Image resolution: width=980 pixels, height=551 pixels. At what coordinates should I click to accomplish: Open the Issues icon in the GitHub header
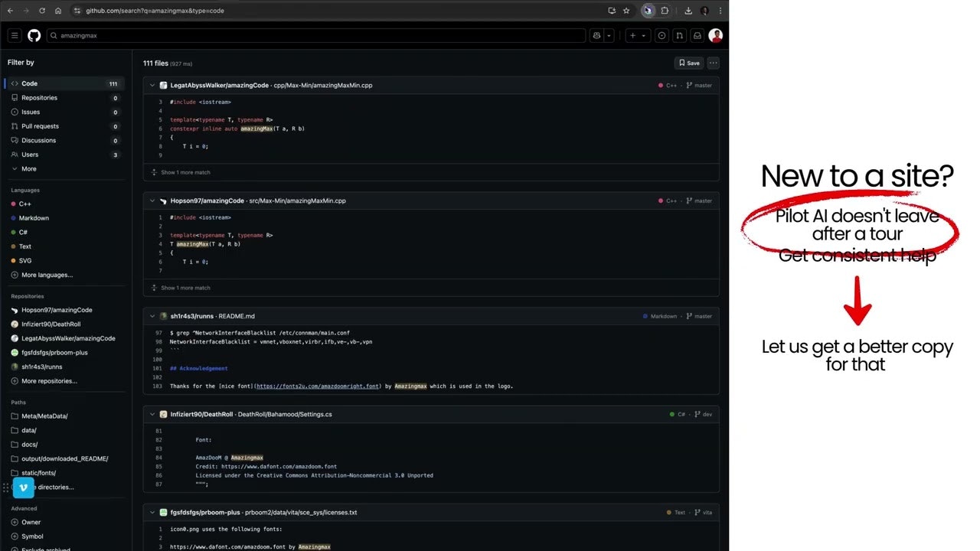point(661,35)
